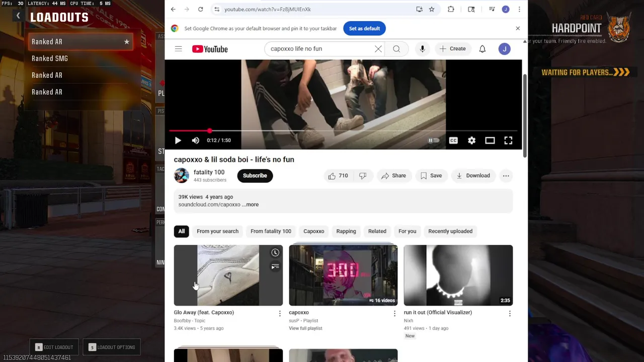Open capoxxo playlist thumbnail
The image size is (644, 362).
pos(343,275)
